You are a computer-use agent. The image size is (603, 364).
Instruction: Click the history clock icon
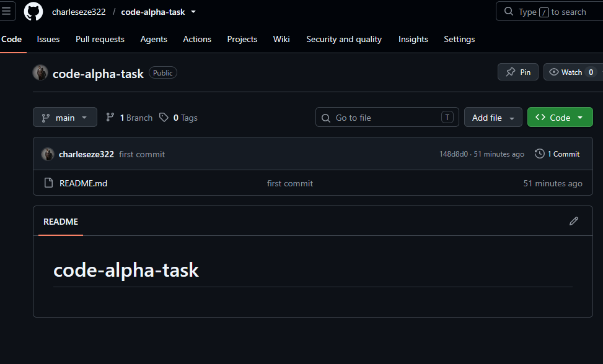[540, 154]
